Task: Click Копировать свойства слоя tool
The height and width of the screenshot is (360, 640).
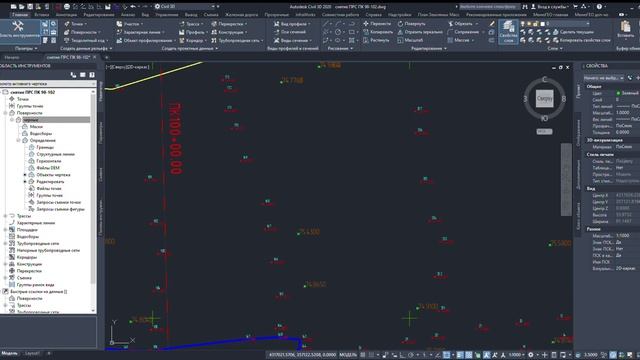Action: pos(582,40)
